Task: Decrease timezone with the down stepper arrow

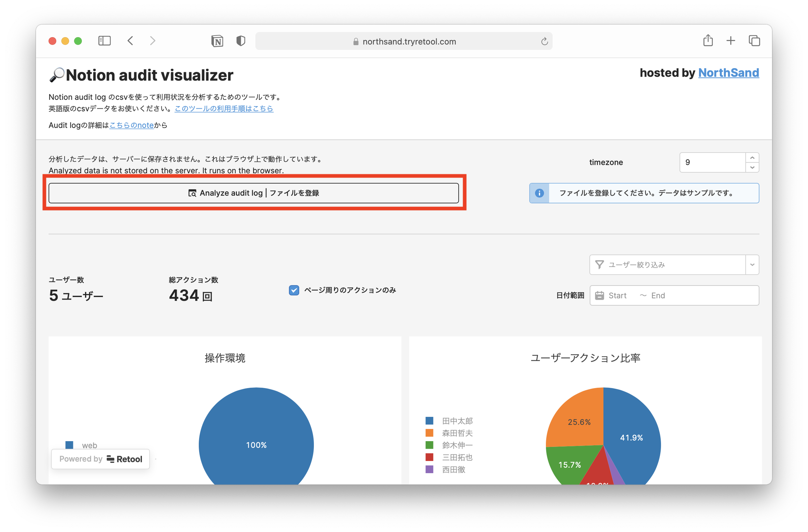Action: (x=753, y=168)
